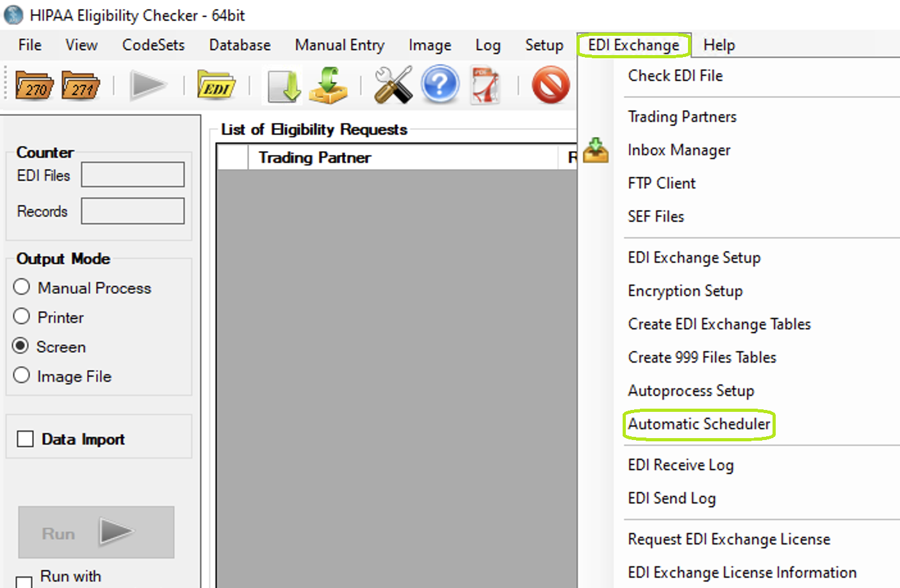
Task: Open Autoprocess Setup
Action: click(x=691, y=391)
